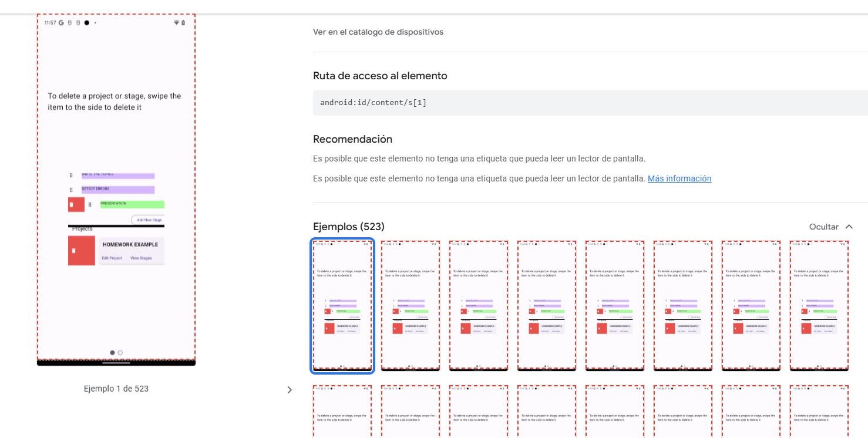
Task: Go to the next example with the arrow
Action: click(289, 390)
